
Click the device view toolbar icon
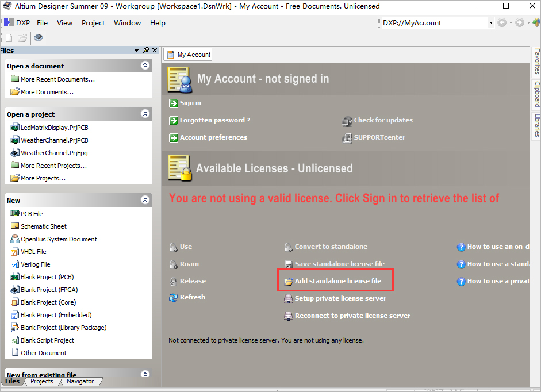tap(39, 37)
